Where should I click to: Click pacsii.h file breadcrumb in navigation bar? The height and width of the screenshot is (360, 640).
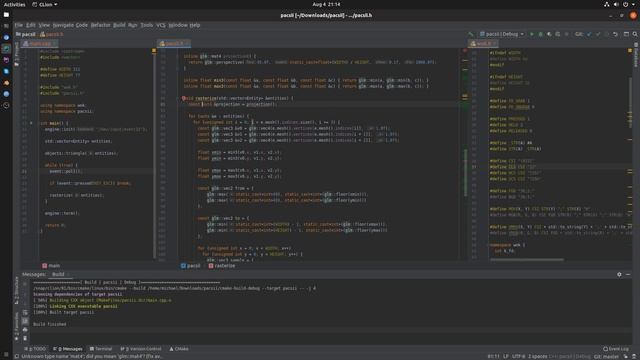52,34
